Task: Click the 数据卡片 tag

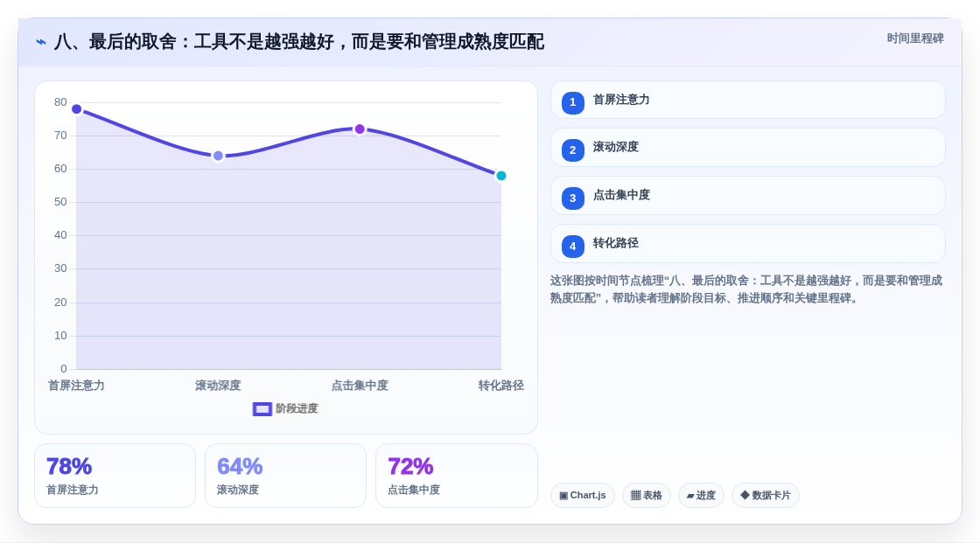Action: pyautogui.click(x=766, y=496)
